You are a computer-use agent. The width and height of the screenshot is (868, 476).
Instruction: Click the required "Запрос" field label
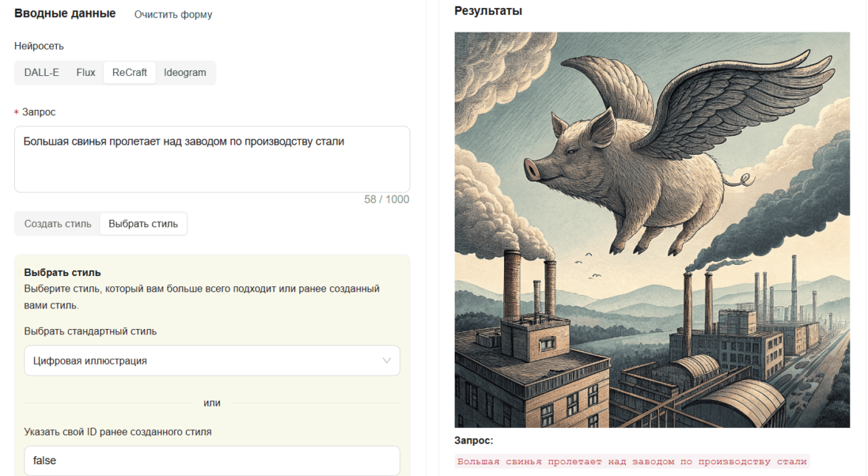[x=38, y=112]
